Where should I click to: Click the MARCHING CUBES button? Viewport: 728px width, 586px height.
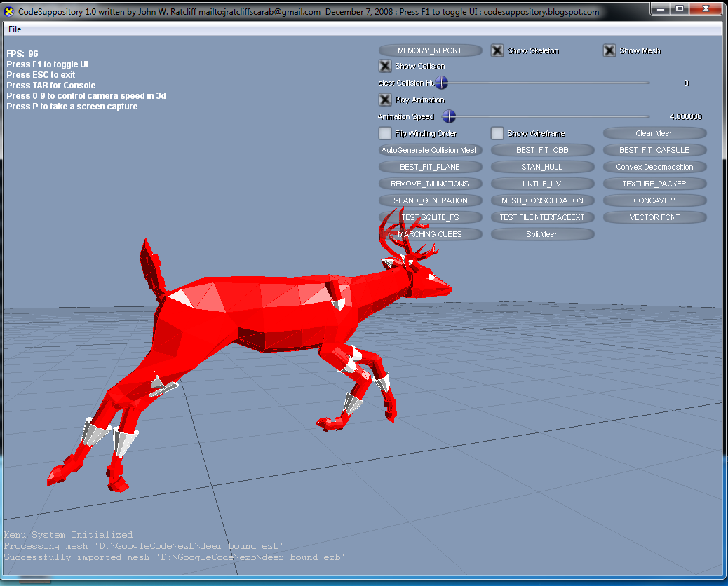click(x=430, y=234)
